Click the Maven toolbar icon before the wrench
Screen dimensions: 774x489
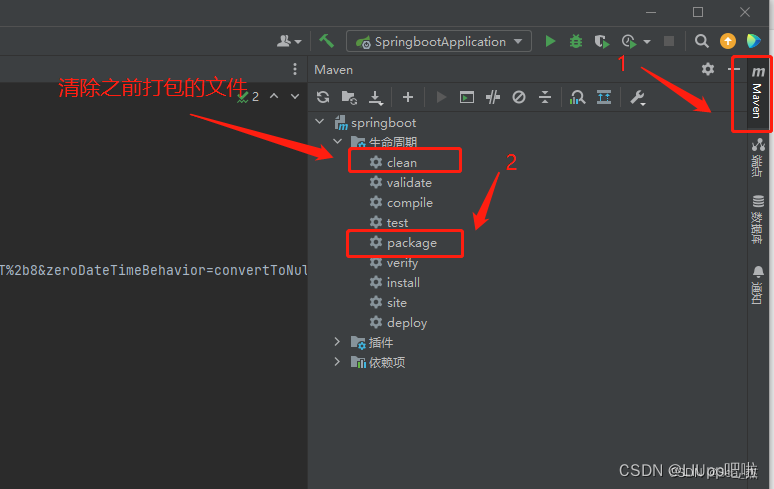pos(604,97)
